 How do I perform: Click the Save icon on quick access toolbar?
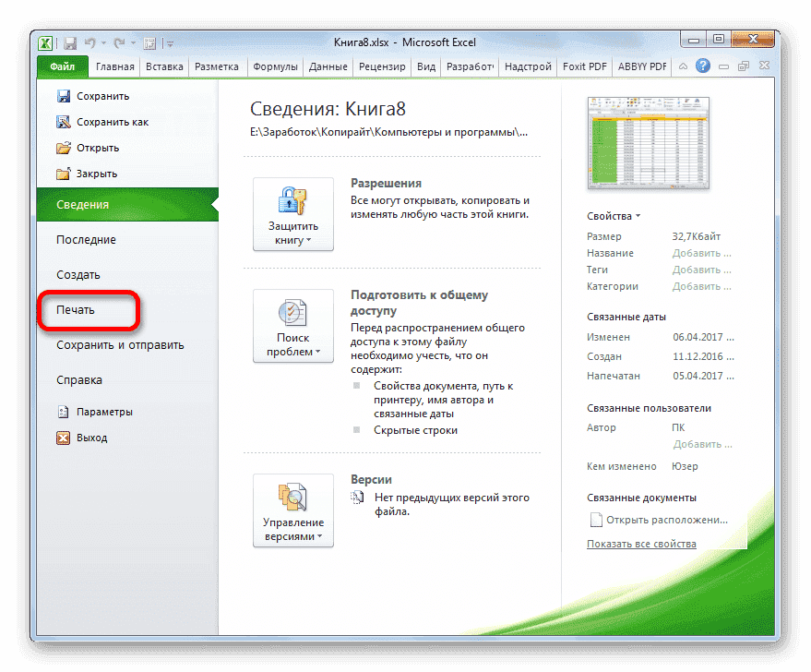[x=69, y=42]
